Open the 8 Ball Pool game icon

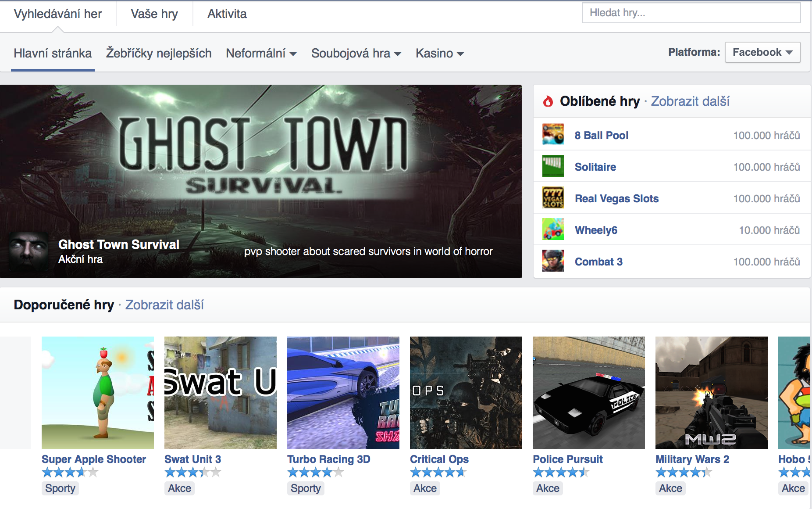pos(553,134)
